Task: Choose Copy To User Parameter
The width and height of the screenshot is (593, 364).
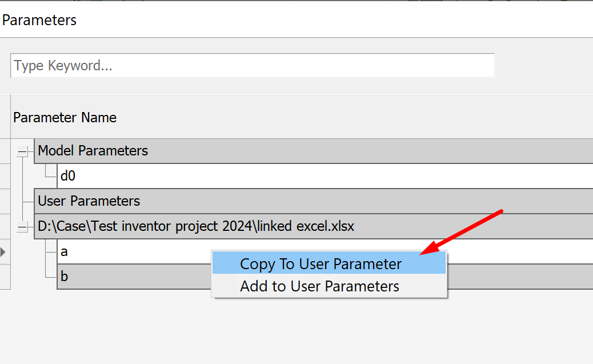Action: 320,264
